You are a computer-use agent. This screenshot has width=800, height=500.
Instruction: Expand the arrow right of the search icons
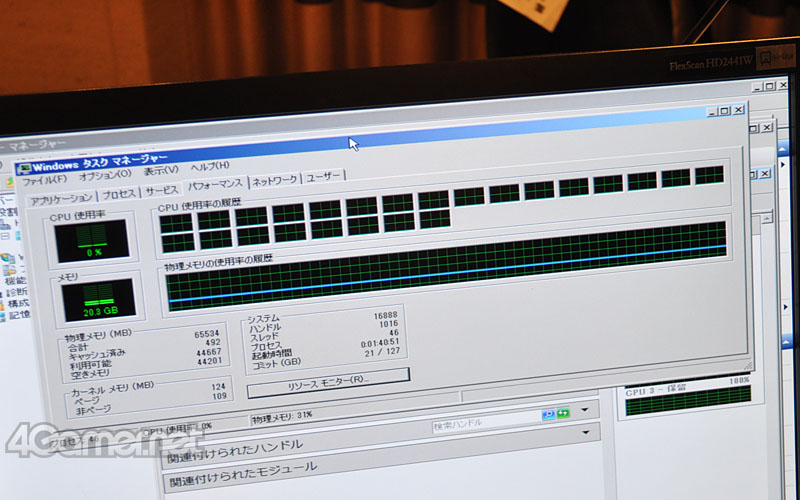585,409
